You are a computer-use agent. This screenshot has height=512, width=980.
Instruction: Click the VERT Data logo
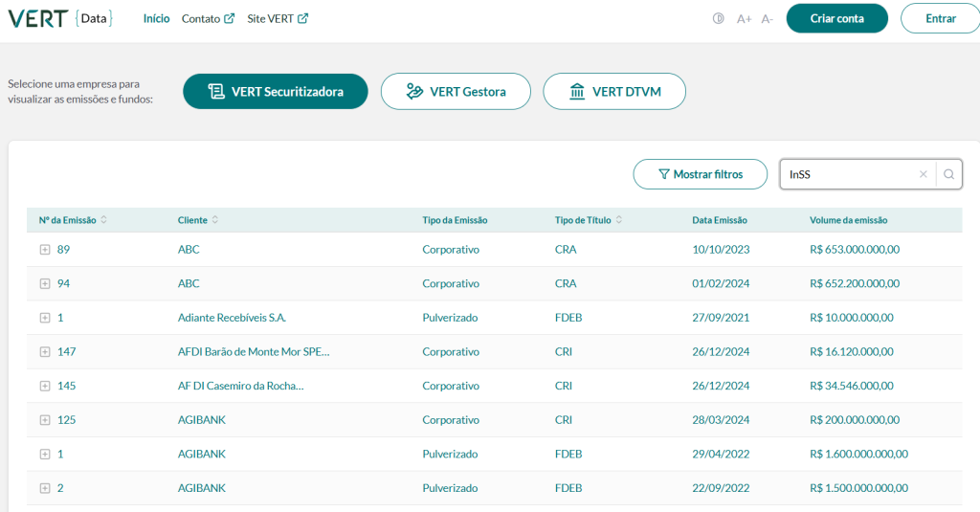(60, 18)
